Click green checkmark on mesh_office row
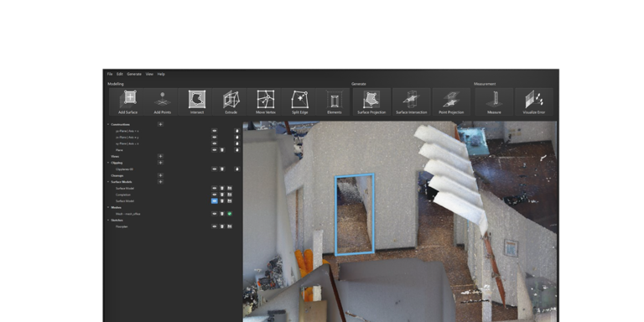The height and width of the screenshot is (322, 644). 230,214
